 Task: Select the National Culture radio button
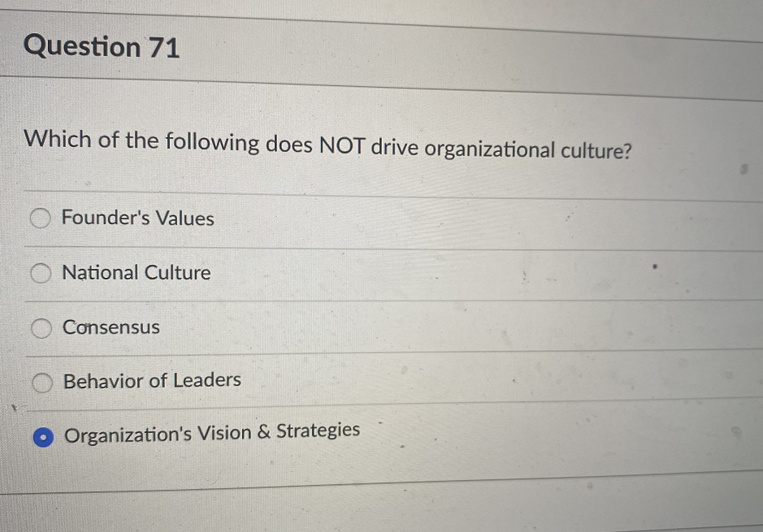coord(40,273)
